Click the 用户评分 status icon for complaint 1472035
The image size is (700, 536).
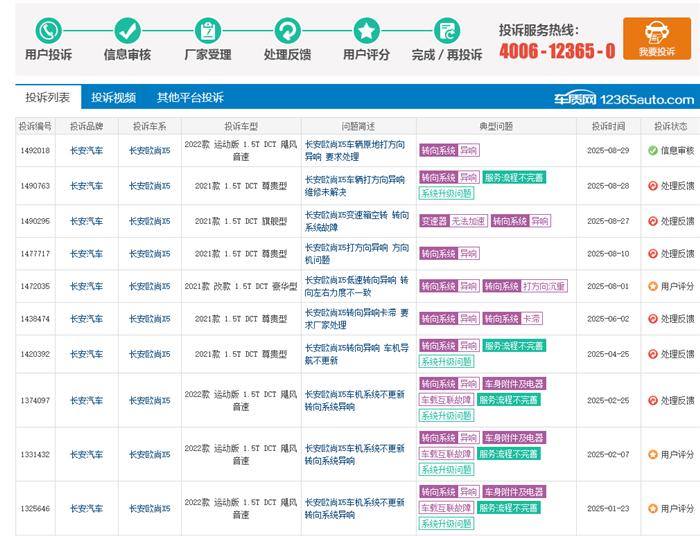click(x=653, y=286)
